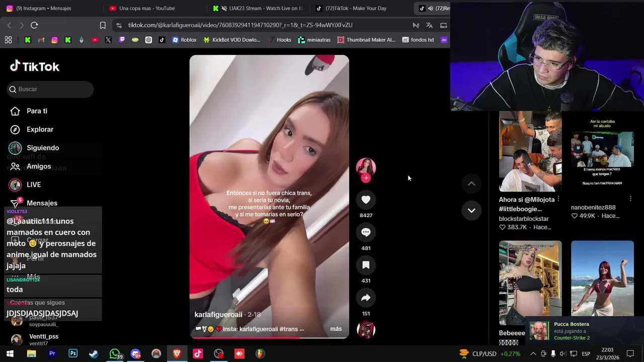Viewport: 644px width, 362px height.
Task: Open TikTok app in taskbar
Action: point(198,354)
